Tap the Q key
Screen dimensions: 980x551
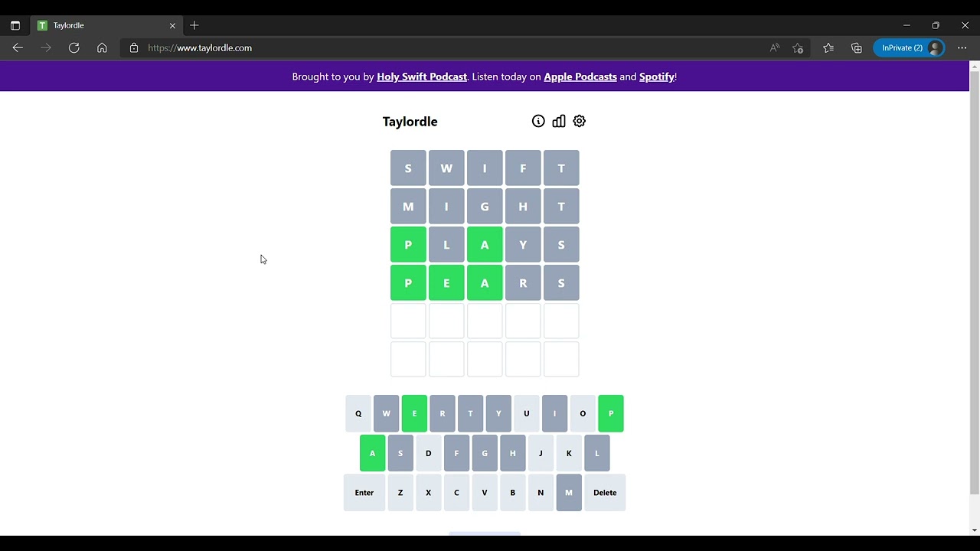(358, 413)
